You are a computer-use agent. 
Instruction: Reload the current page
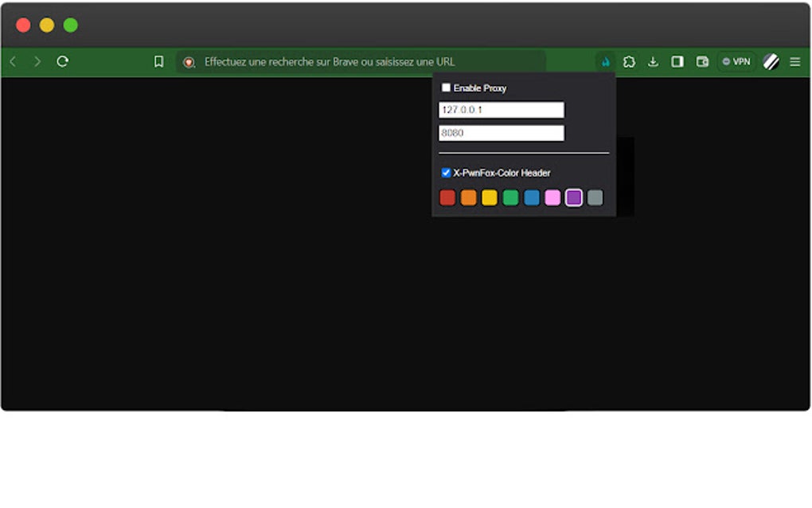pos(63,61)
